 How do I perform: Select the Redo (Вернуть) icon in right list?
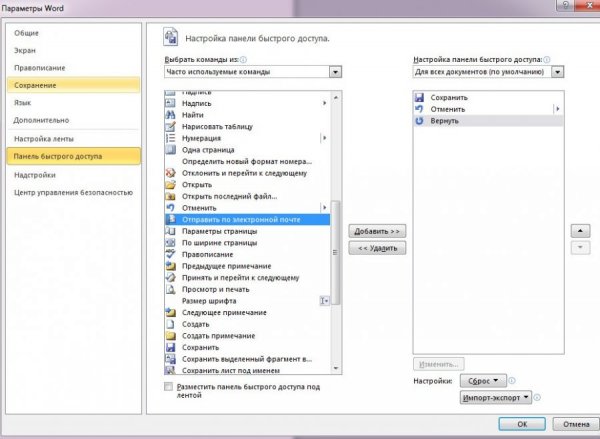pyautogui.click(x=419, y=120)
